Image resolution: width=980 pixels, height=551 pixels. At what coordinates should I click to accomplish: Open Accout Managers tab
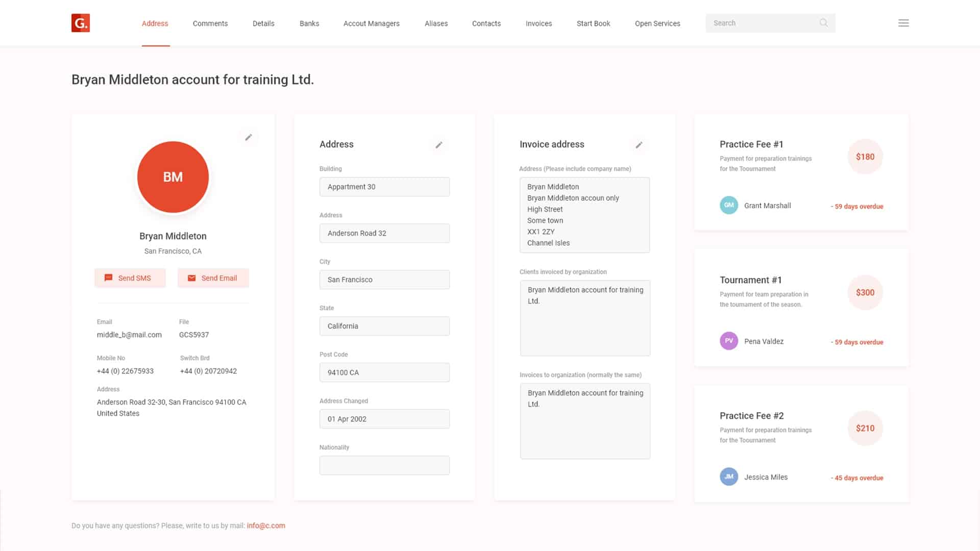pyautogui.click(x=372, y=23)
